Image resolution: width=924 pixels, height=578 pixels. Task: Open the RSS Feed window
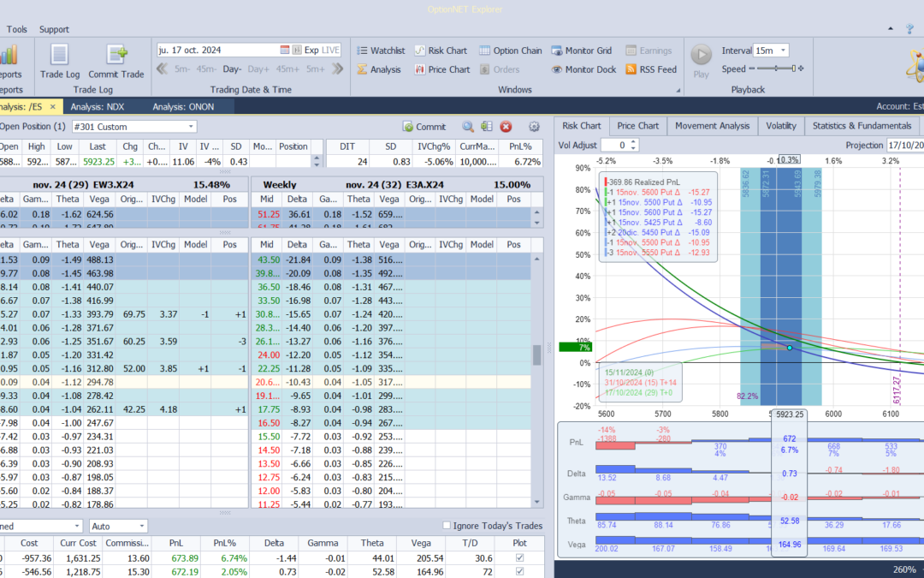(651, 69)
